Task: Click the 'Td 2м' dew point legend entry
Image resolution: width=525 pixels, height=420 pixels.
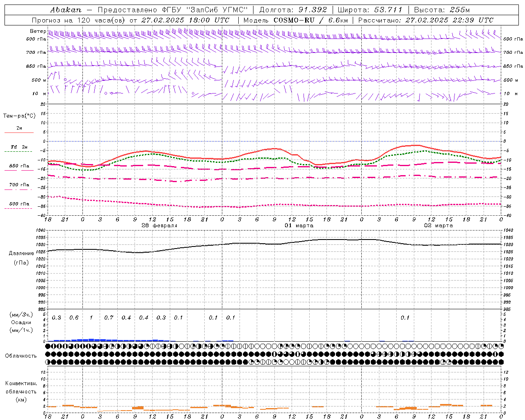Action: [19, 147]
